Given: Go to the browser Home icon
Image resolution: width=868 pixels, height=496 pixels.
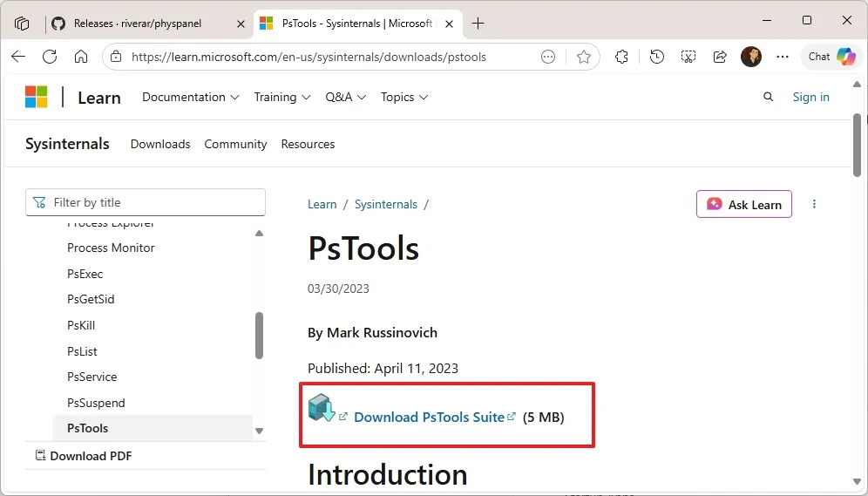Looking at the screenshot, I should 81,57.
